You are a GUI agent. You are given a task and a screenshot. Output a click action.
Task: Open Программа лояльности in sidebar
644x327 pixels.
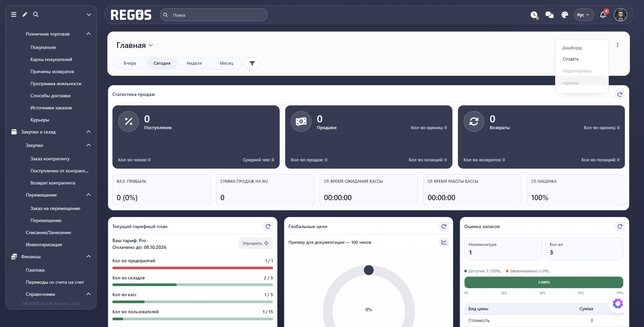click(x=56, y=84)
